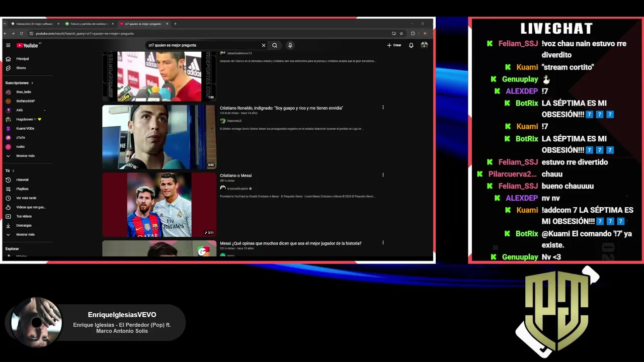
Task: Open DeportesLD channel link
Action: [234, 121]
